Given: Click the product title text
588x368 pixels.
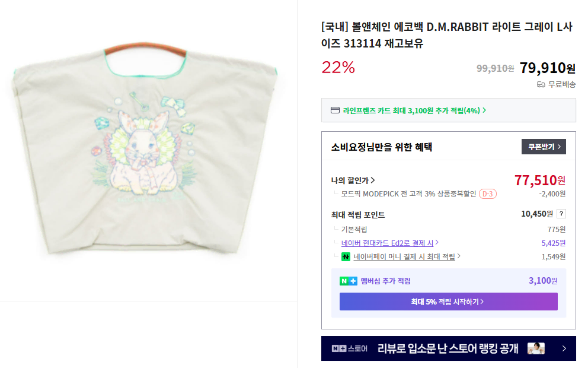Looking at the screenshot, I should [x=448, y=35].
